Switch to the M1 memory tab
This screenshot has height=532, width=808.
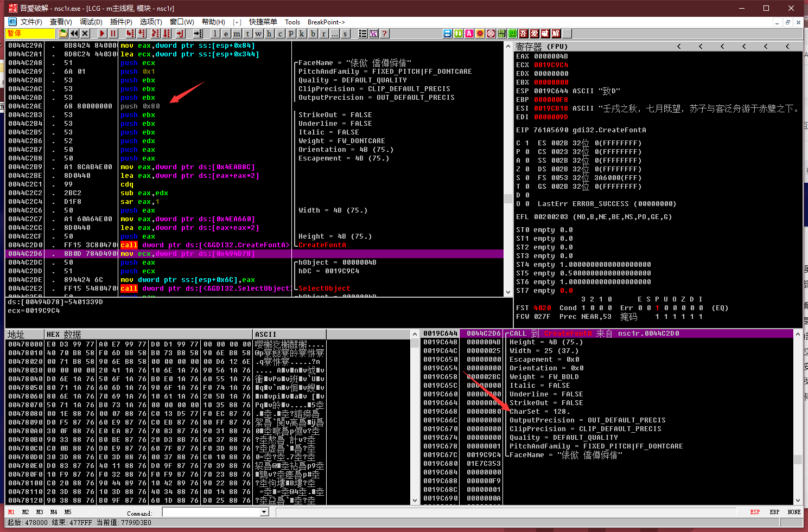(11, 512)
